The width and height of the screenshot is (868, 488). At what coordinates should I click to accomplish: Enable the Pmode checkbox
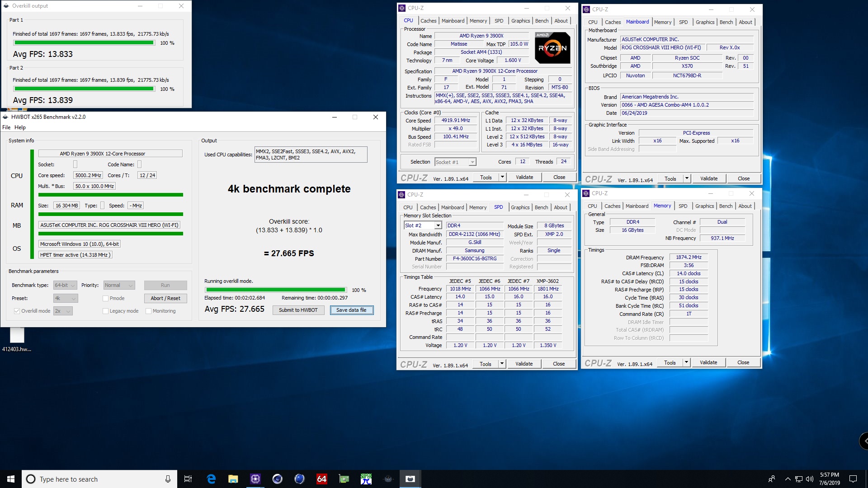(x=105, y=298)
